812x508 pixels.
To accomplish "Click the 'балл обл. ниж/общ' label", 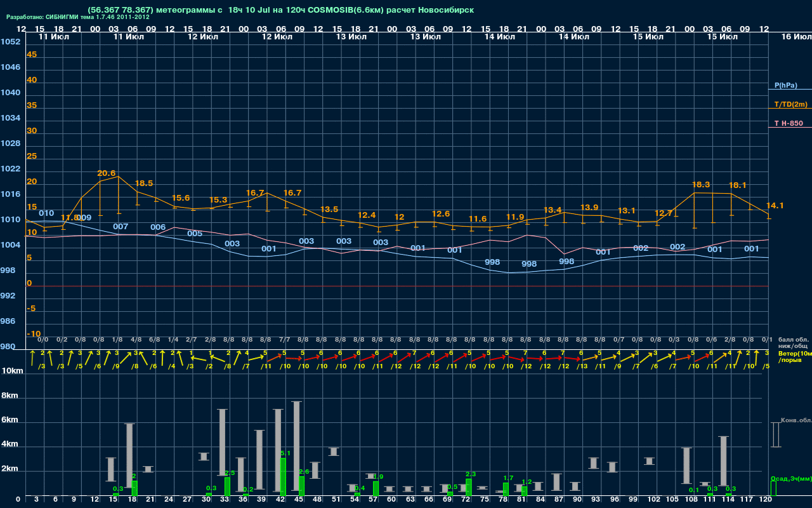I will tap(794, 343).
